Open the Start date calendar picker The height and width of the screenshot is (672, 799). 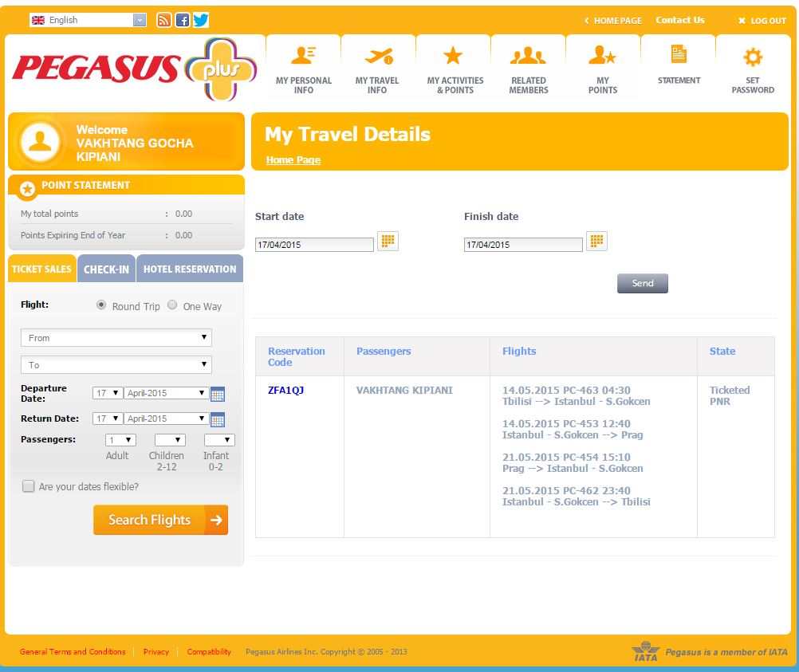(388, 241)
